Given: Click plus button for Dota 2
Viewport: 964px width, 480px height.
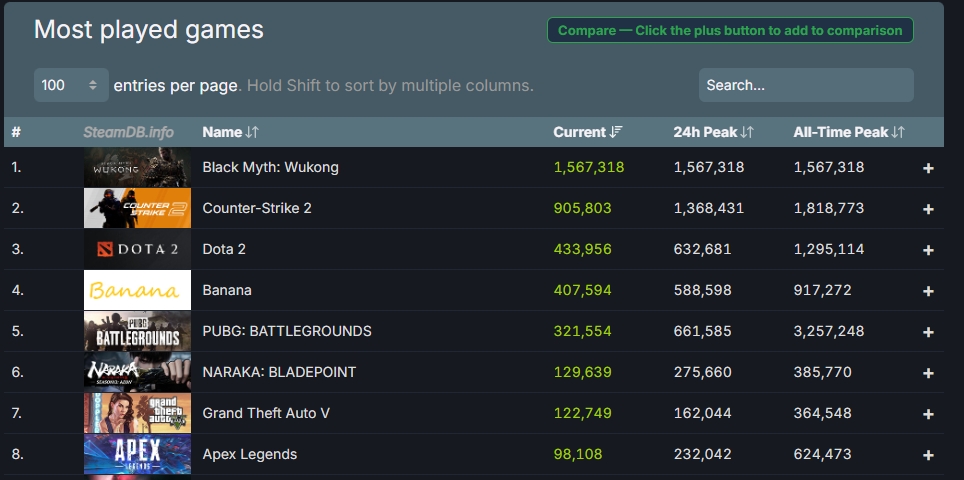Looking at the screenshot, I should click(x=928, y=250).
